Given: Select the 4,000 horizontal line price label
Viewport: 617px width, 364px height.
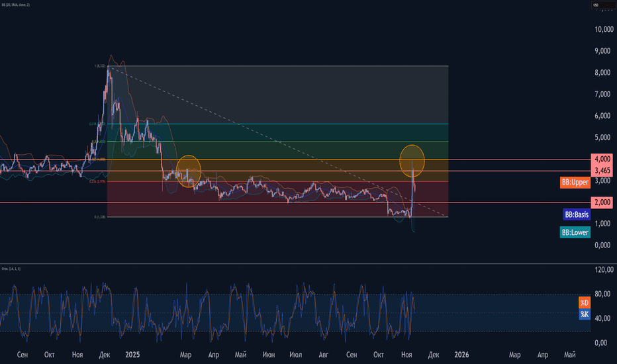Looking at the screenshot, I should pos(602,159).
